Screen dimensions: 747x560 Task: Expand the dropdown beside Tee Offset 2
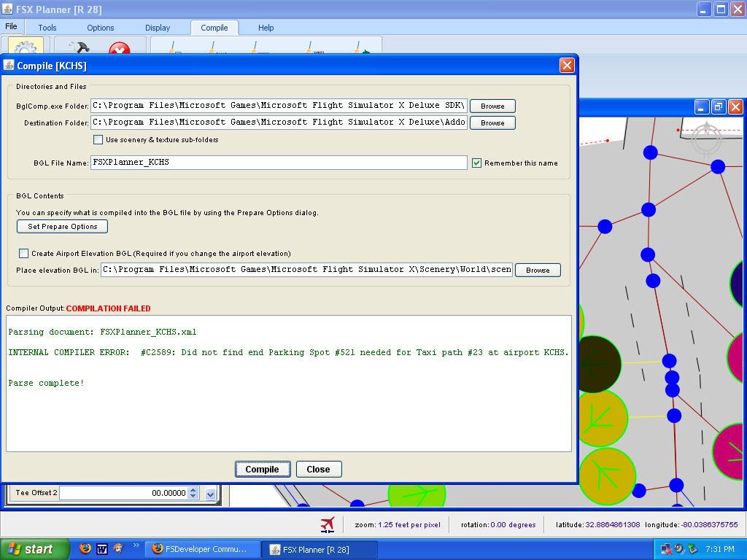[x=210, y=494]
